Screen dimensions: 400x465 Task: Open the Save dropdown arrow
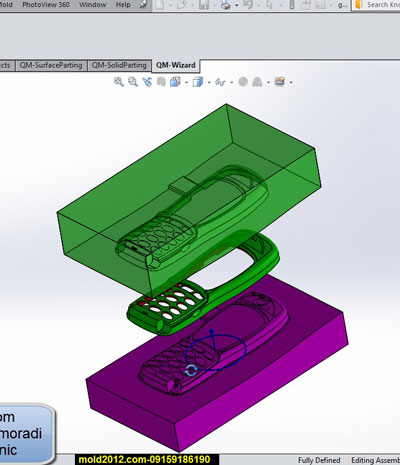coord(214,5)
